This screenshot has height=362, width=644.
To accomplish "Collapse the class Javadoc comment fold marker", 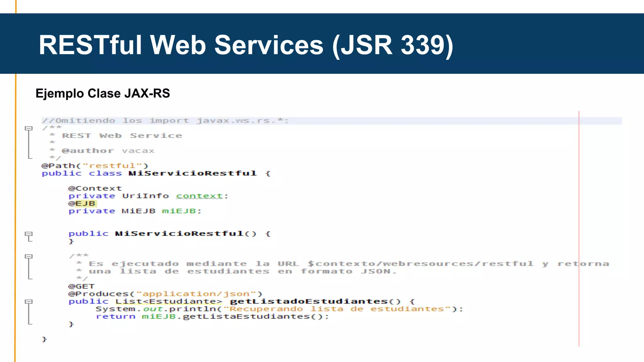I will click(x=29, y=128).
